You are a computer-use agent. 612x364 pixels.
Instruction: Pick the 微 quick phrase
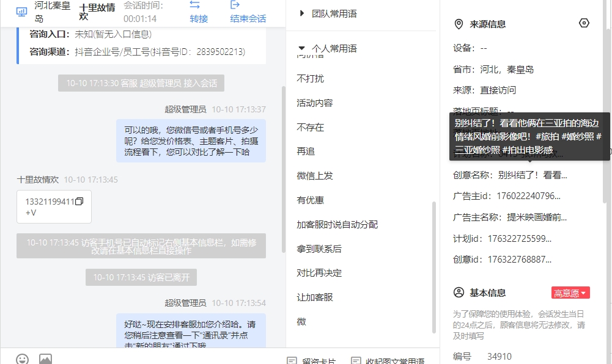301,321
